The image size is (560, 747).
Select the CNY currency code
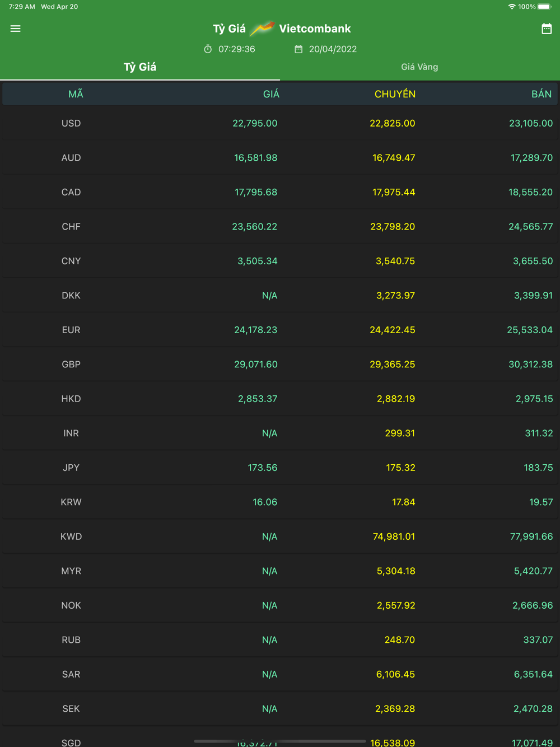[x=71, y=261]
